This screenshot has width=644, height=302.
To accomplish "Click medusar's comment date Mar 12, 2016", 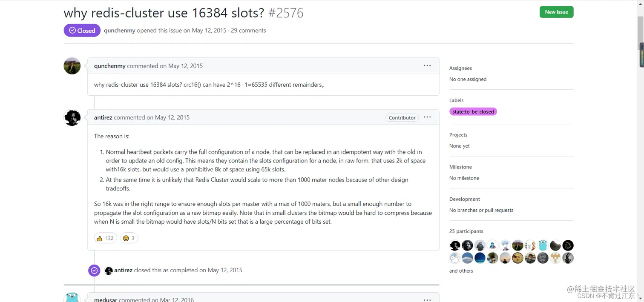I will (177, 299).
